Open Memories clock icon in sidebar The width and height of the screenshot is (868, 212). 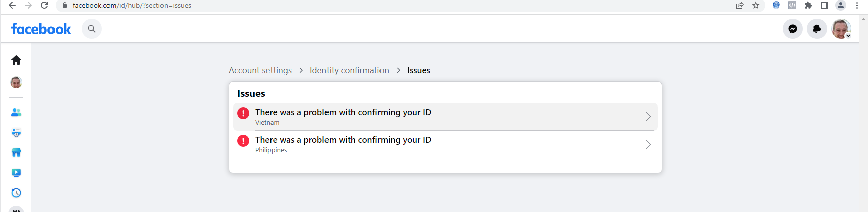click(16, 193)
